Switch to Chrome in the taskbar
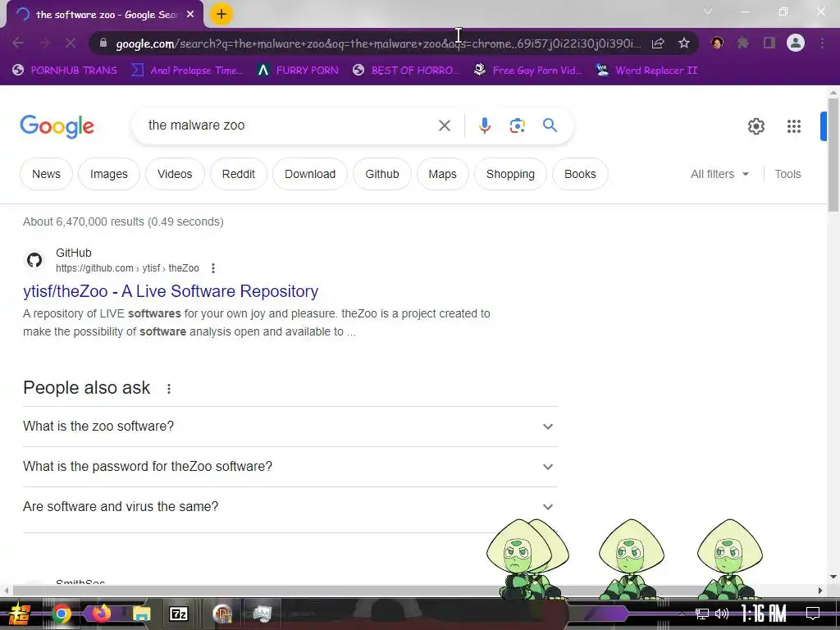This screenshot has height=630, width=840. click(61, 614)
